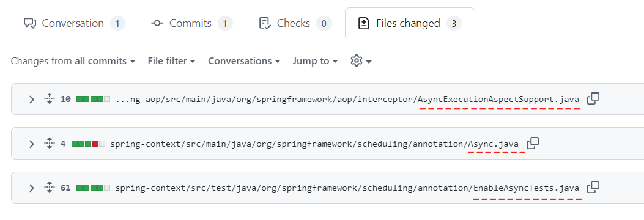
Task: Expand all lines for EnableAsyncTests.java
Action: point(49,188)
